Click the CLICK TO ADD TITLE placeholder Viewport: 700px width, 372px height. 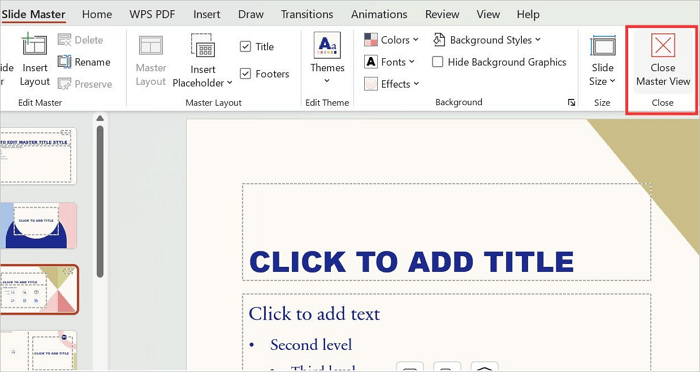[x=446, y=232]
